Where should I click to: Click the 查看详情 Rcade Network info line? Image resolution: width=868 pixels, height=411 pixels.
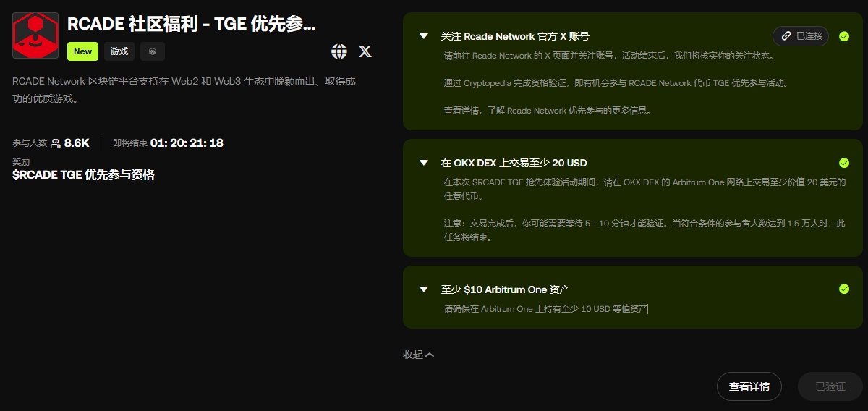[548, 111]
